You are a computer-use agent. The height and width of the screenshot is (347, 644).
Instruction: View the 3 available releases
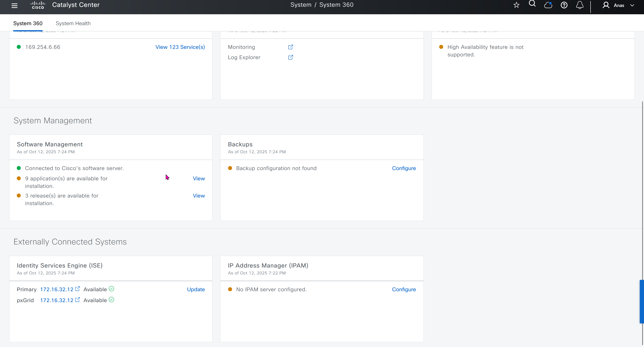pos(199,196)
